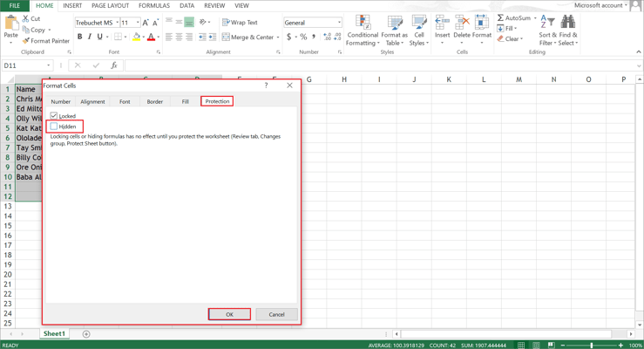644x349 pixels.
Task: Toggle Underline formatting
Action: coord(100,37)
